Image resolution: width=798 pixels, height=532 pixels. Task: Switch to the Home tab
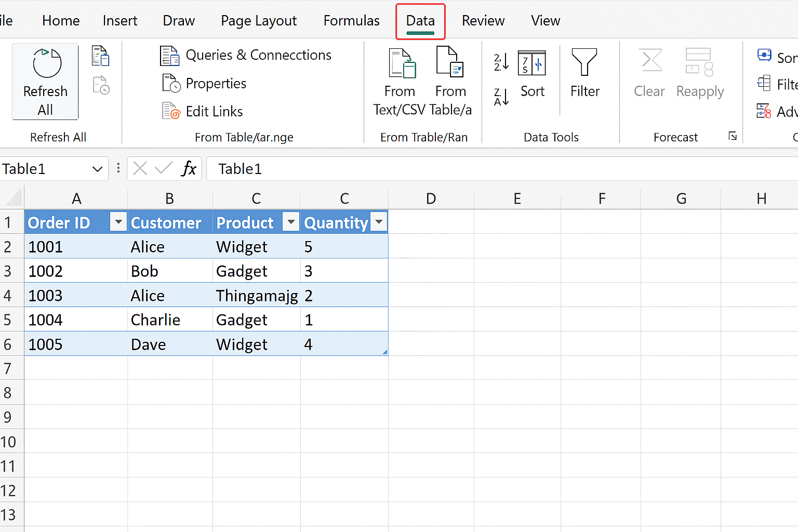61,21
